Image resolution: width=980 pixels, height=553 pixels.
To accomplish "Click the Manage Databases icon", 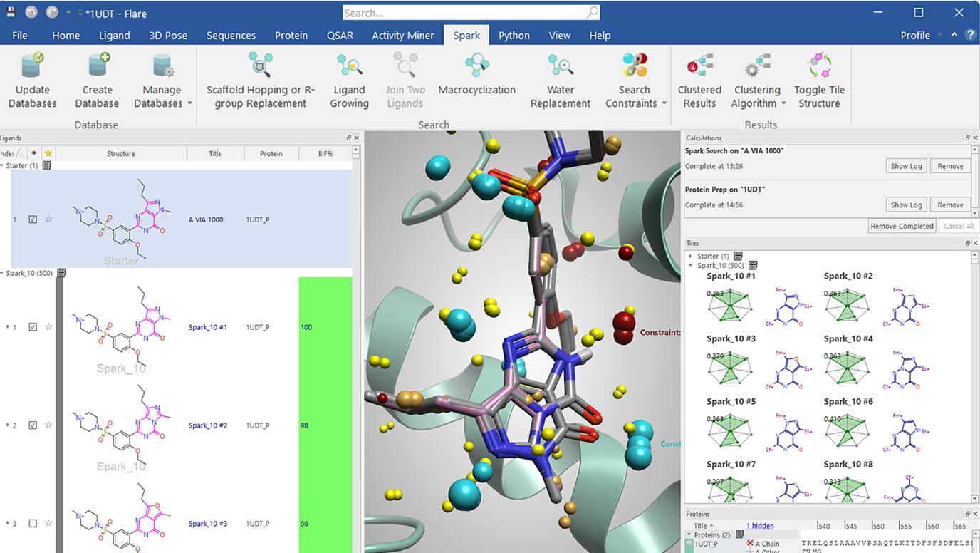I will pos(163,66).
